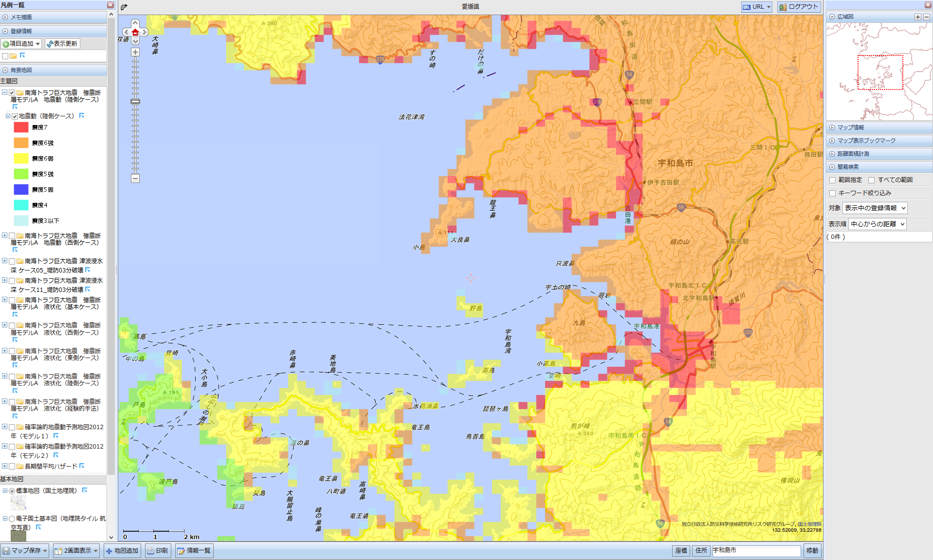Enable 津波浸水深 ケース05 layer checkbox
933x560 pixels.
point(12,261)
